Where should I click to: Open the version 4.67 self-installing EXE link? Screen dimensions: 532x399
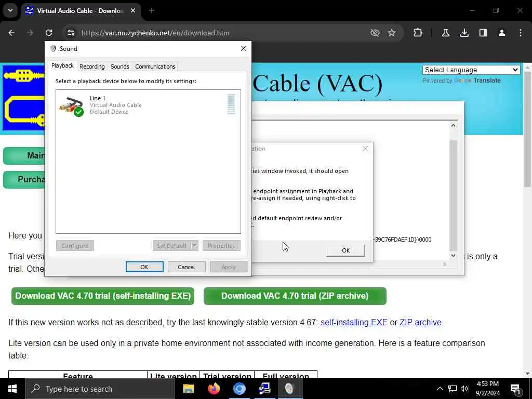pos(354,322)
